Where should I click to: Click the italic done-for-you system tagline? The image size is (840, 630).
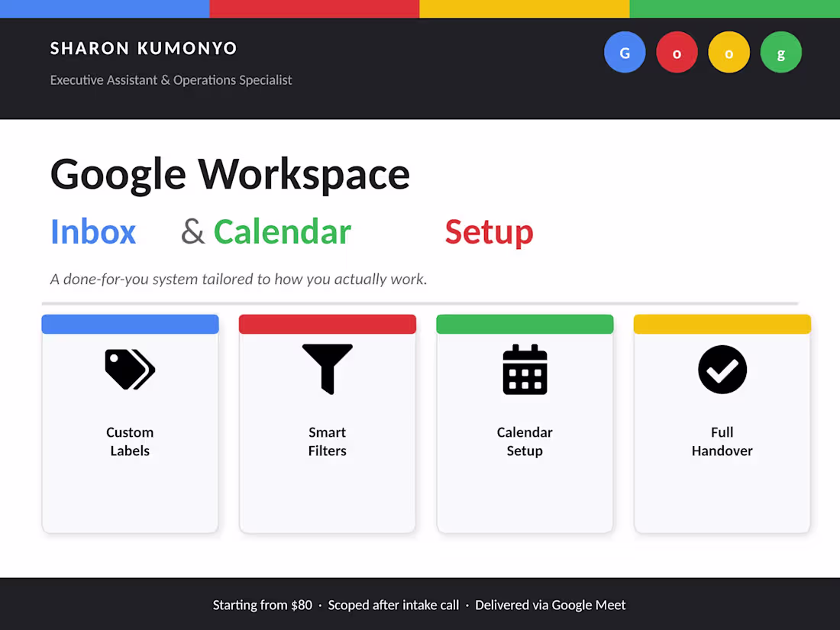tap(238, 279)
